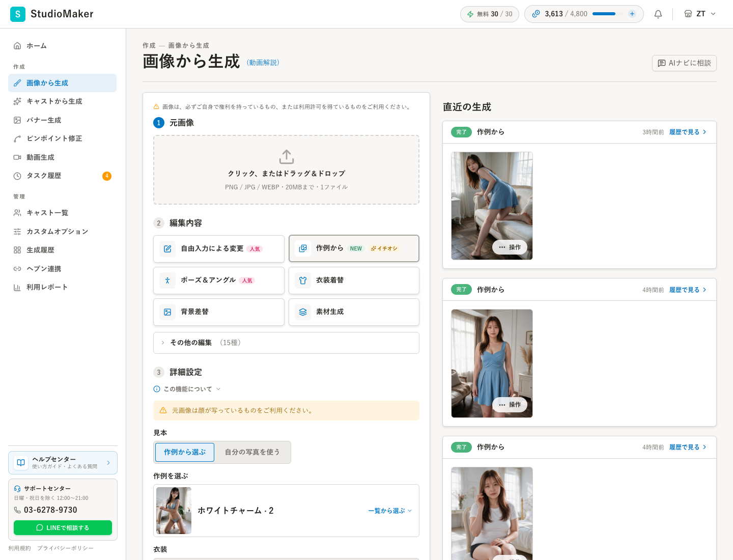Expand この機能について info
Screen dimensions: 733x560
187,389
